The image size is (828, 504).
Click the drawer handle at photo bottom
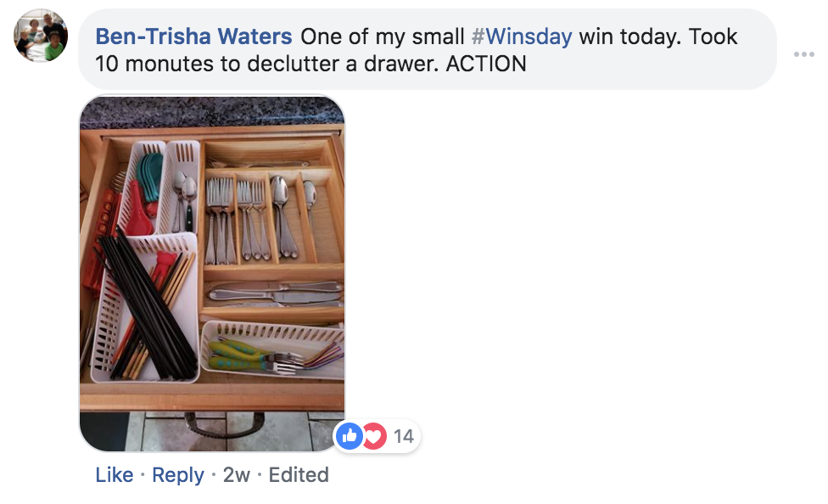click(223, 424)
